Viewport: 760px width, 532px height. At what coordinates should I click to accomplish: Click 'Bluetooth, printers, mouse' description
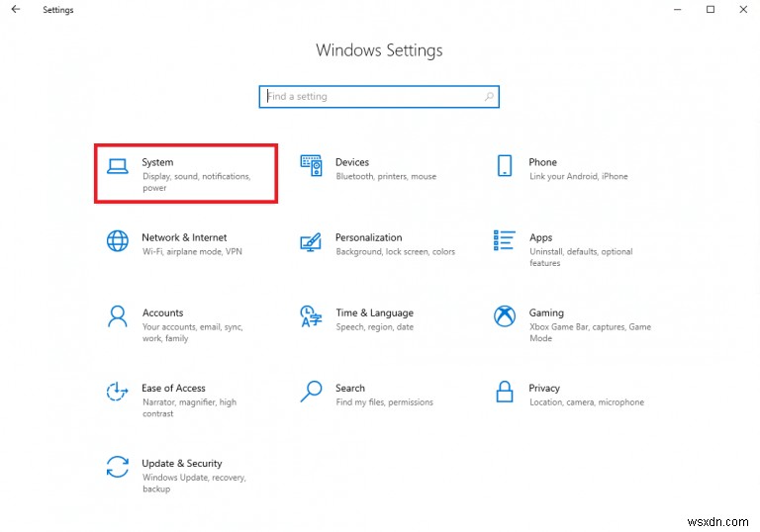(386, 176)
